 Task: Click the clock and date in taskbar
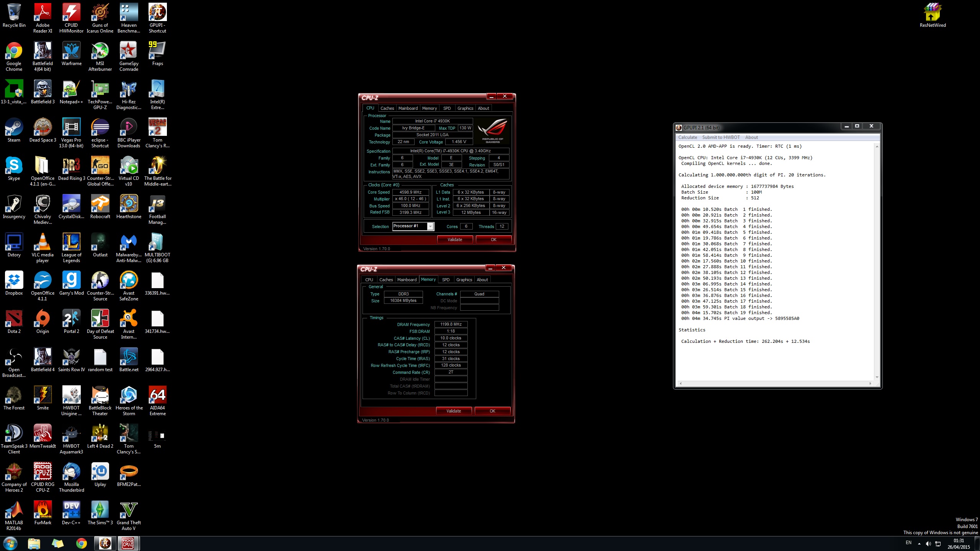[959, 544]
